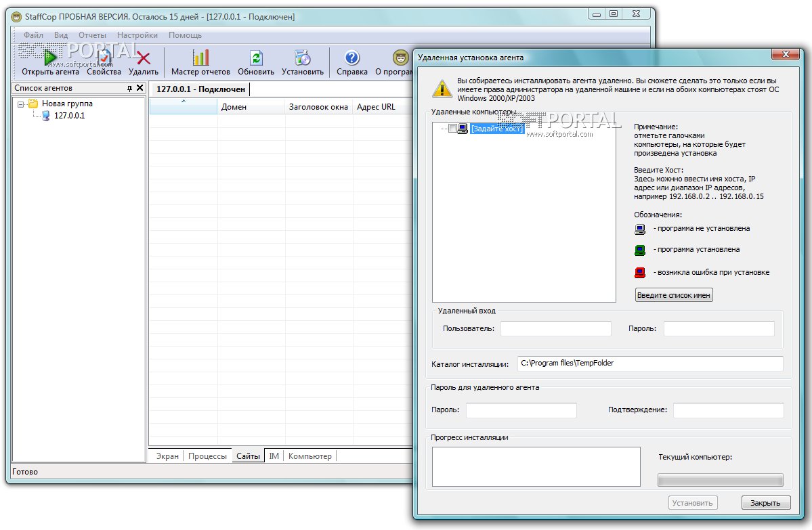The height and width of the screenshot is (530, 812).
Task: Select the 127.0.0.1 agent in tree
Action: (69, 116)
